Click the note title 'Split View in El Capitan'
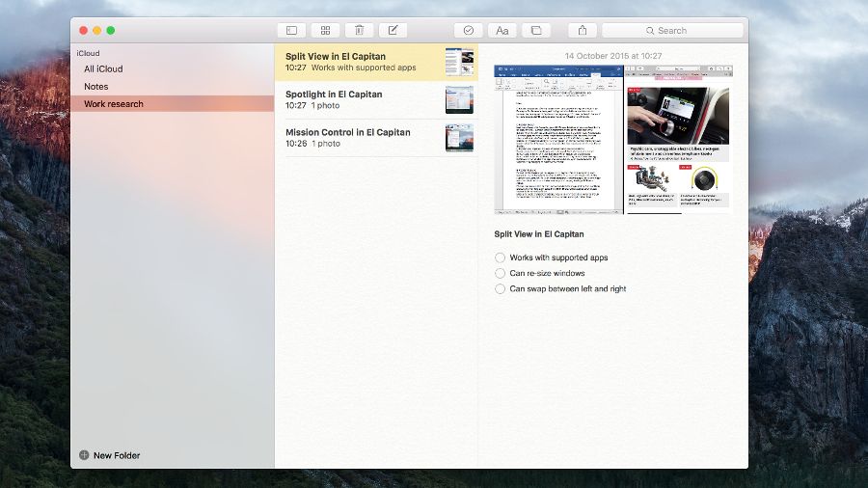Screen dimensions: 868x488 click(538, 234)
